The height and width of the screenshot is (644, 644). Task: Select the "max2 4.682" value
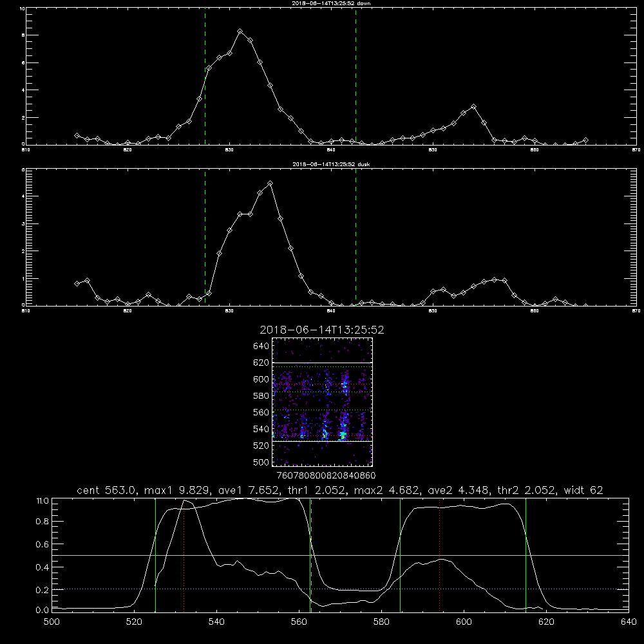[386, 490]
